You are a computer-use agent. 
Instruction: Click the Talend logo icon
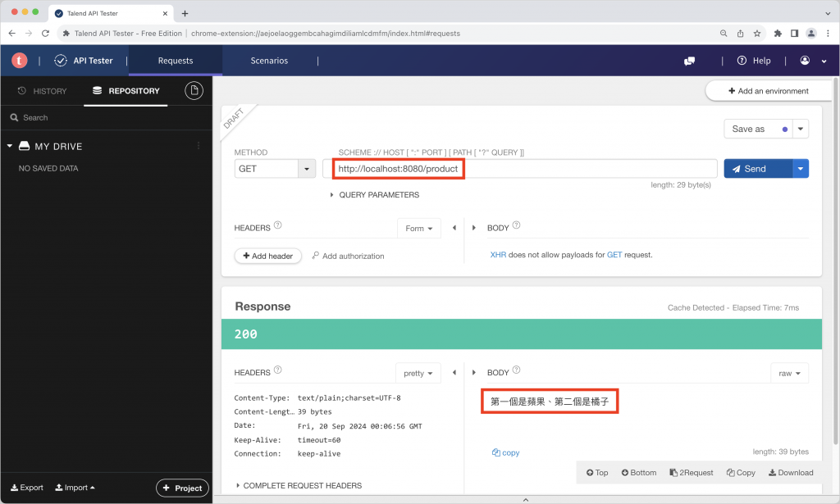click(20, 61)
